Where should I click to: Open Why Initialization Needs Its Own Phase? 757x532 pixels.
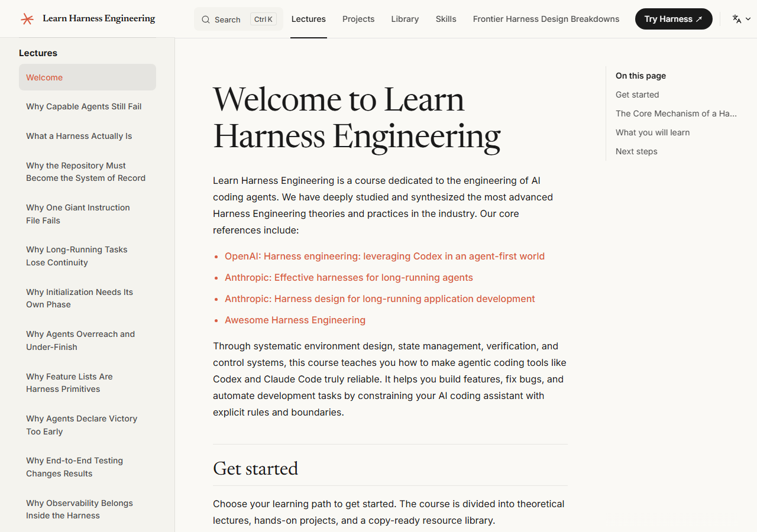pyautogui.click(x=88, y=299)
